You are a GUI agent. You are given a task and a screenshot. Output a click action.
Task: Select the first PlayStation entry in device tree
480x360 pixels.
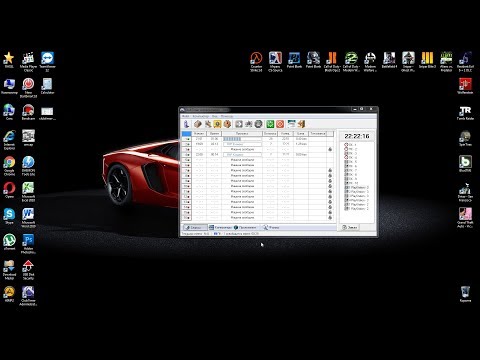point(356,188)
